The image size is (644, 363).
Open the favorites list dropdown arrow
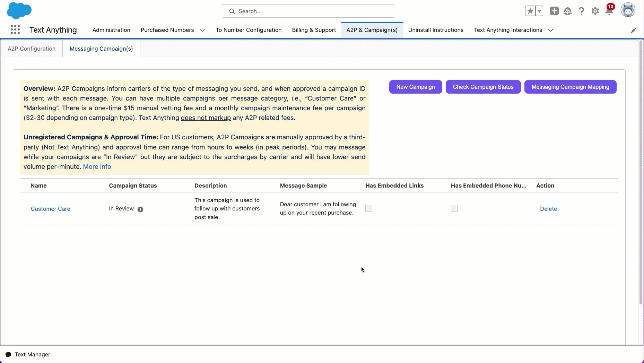coord(539,11)
